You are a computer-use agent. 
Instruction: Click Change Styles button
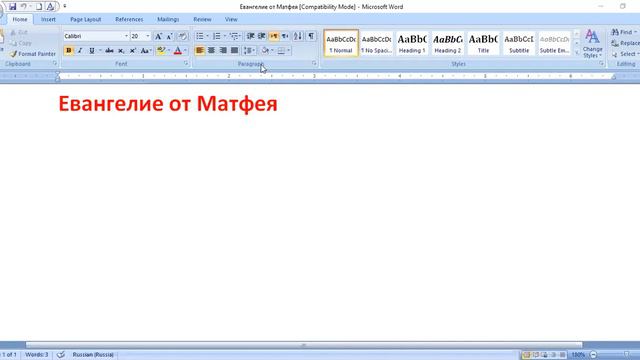(x=592, y=44)
